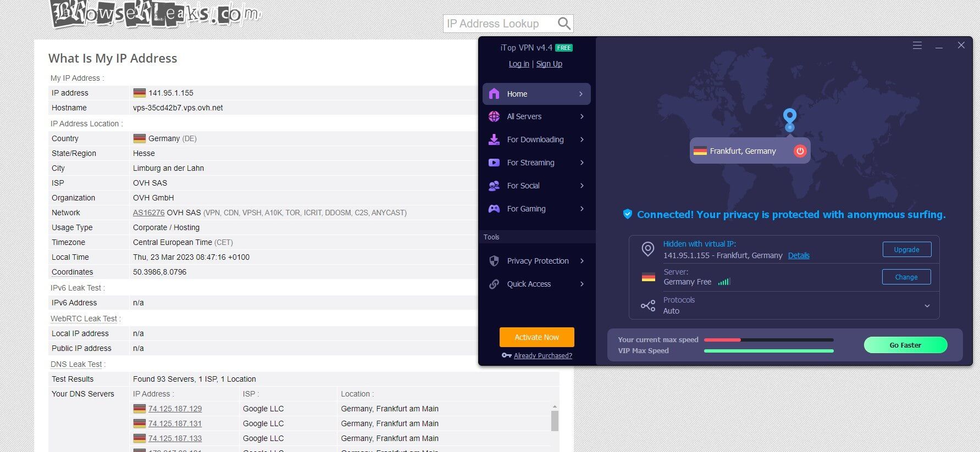This screenshot has width=980, height=452.
Task: Click the Home house icon in iTop VPN
Action: 494,94
